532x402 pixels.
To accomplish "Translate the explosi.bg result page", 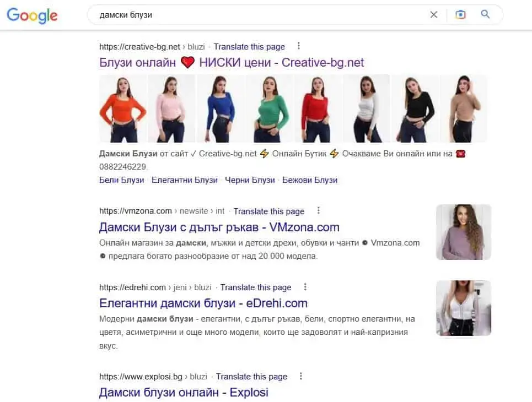I will tap(252, 377).
